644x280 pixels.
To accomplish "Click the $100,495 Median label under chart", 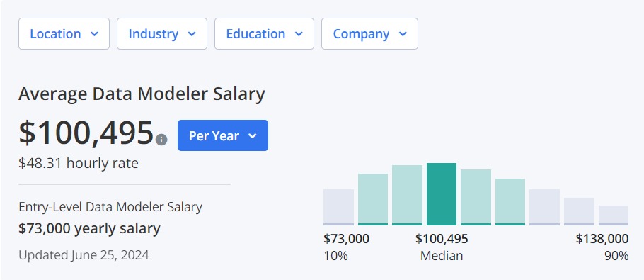I will tap(442, 247).
